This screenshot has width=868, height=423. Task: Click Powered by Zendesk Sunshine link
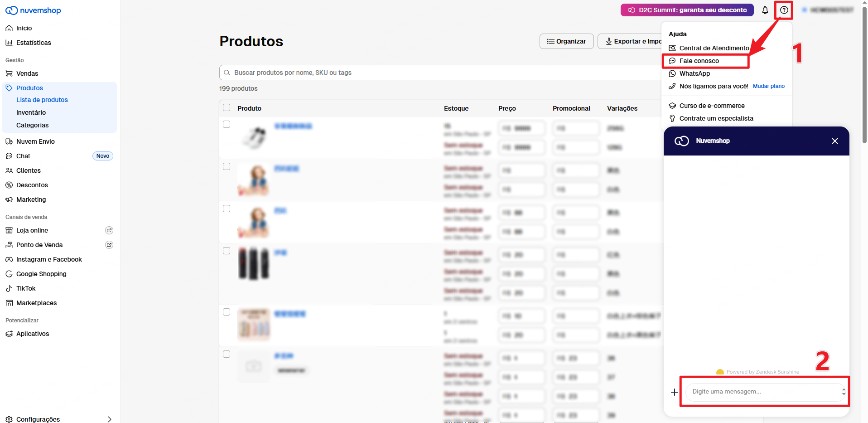[x=762, y=372]
